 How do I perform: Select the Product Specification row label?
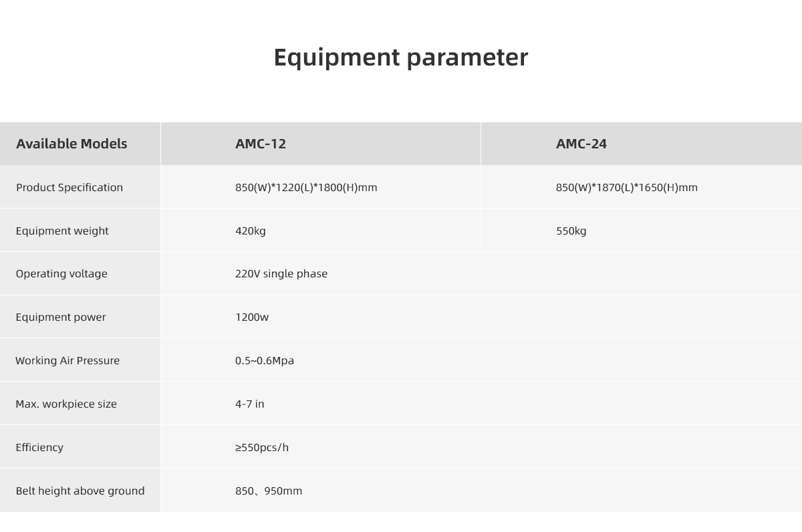[x=70, y=187]
